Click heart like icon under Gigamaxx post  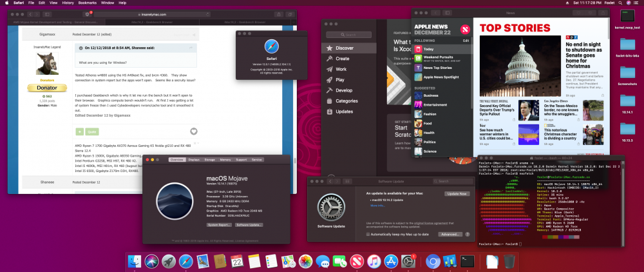coord(194,131)
